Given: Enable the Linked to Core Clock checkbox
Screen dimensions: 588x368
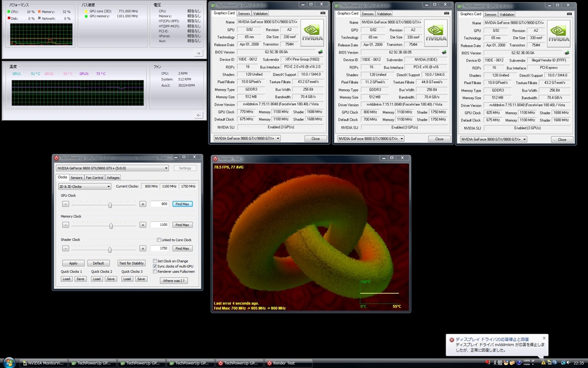Looking at the screenshot, I should tap(159, 240).
